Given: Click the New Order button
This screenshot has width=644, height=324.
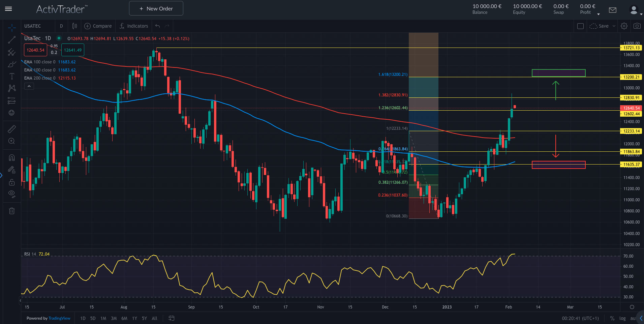Looking at the screenshot, I should coord(156,8).
